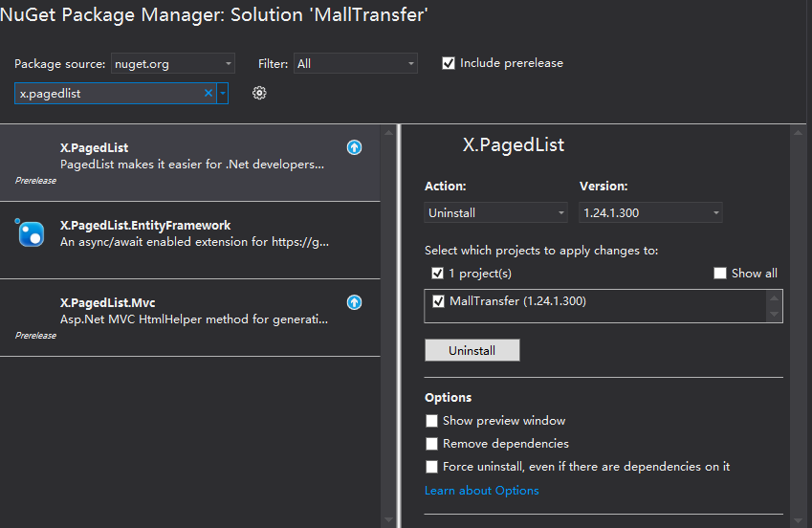The width and height of the screenshot is (812, 528).
Task: Click details pane scrollbar down arrow
Action: tap(798, 519)
